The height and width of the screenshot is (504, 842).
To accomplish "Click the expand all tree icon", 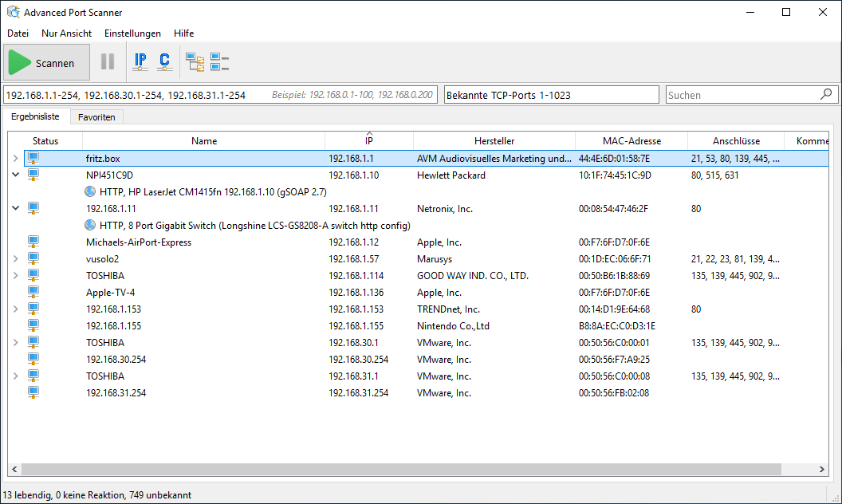I will click(x=195, y=61).
